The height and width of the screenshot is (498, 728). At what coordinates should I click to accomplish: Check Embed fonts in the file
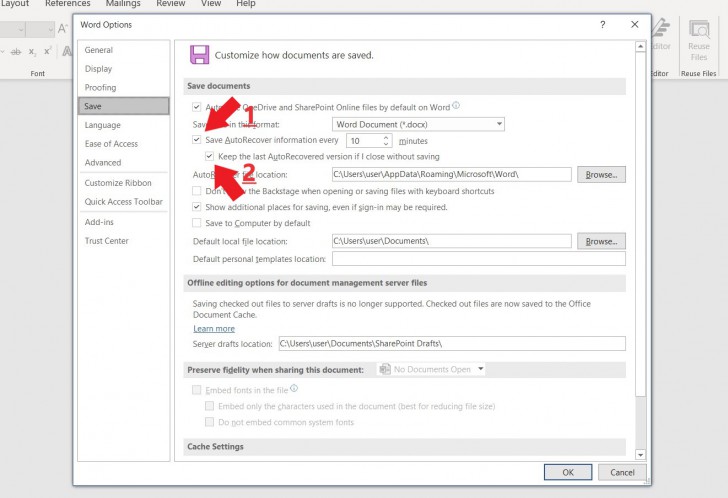(x=196, y=390)
